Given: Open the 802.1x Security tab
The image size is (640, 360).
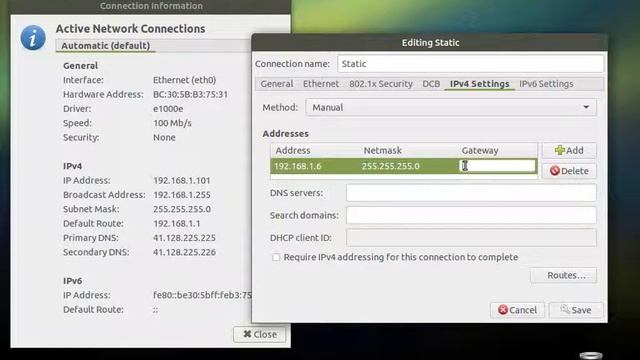Looking at the screenshot, I should 381,84.
